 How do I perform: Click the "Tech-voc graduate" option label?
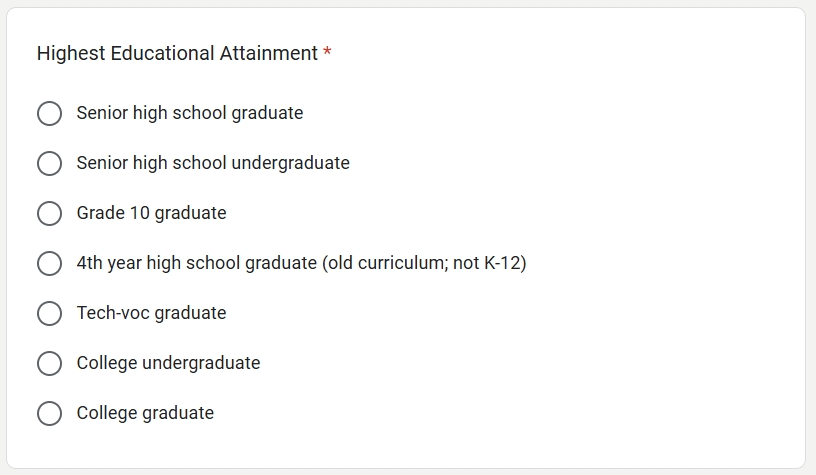151,313
